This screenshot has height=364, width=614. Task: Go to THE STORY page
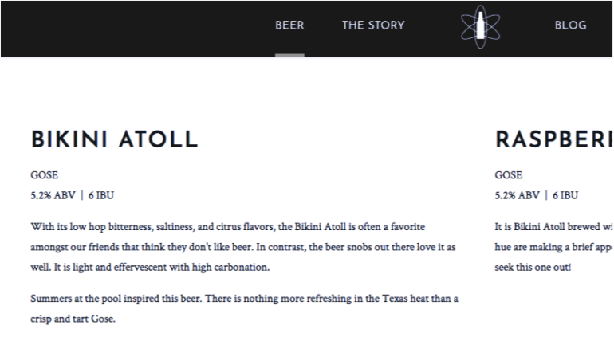373,25
